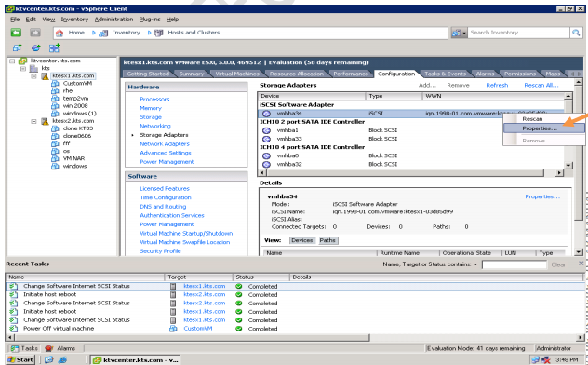588x365 pixels.
Task: Click the recent tasks filter text box
Action: pyautogui.click(x=514, y=264)
